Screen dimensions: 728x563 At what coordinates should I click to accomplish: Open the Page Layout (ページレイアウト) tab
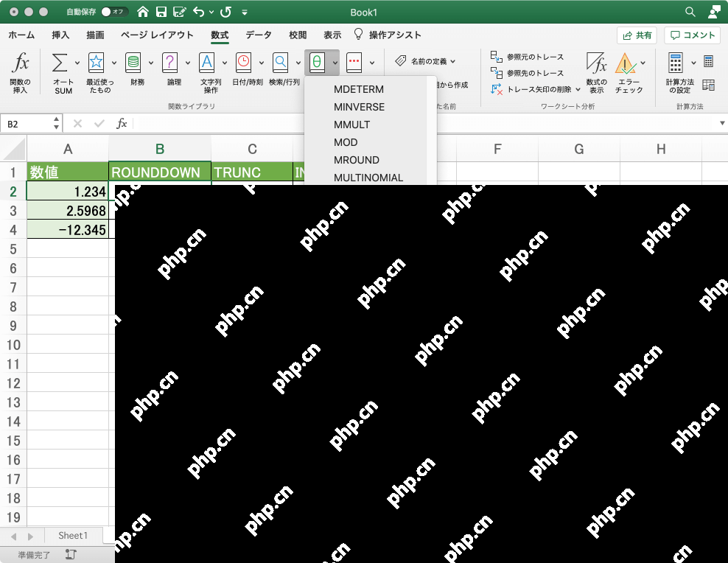tap(157, 35)
